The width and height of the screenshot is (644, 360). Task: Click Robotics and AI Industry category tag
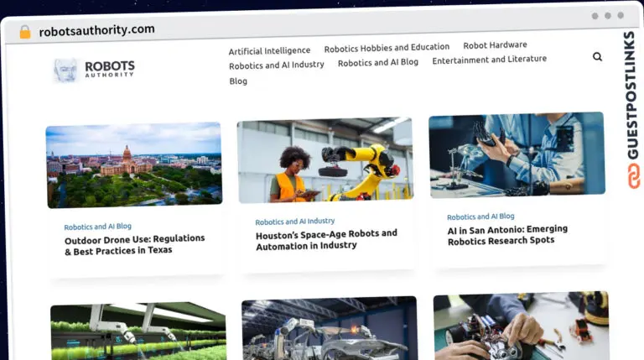[x=295, y=222]
